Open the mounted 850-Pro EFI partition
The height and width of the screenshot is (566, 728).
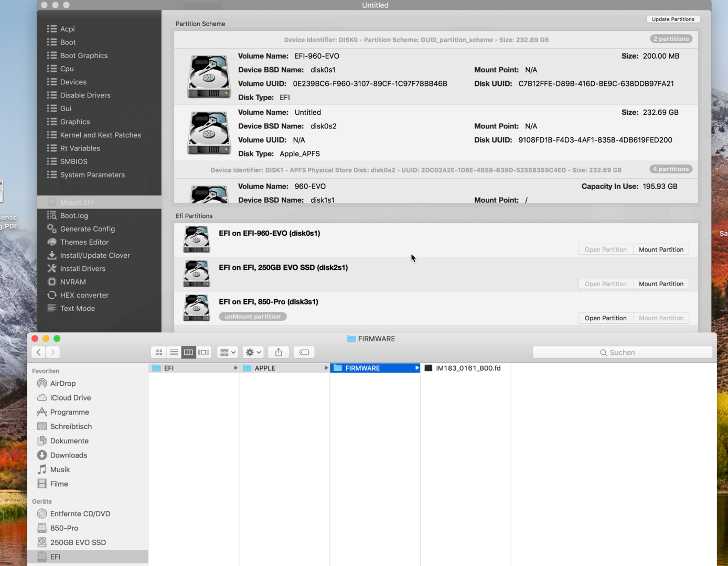coord(605,318)
